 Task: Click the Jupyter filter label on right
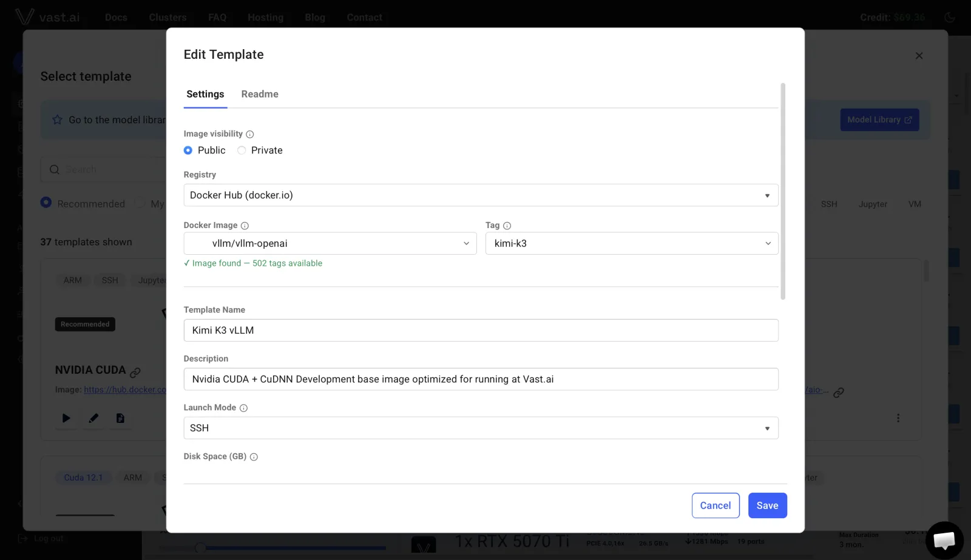click(873, 204)
